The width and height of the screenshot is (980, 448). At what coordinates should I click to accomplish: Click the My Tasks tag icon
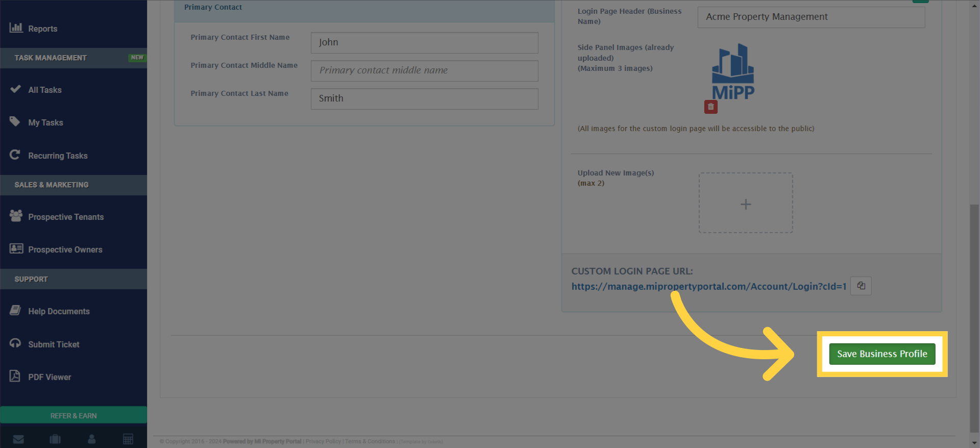[x=15, y=121]
